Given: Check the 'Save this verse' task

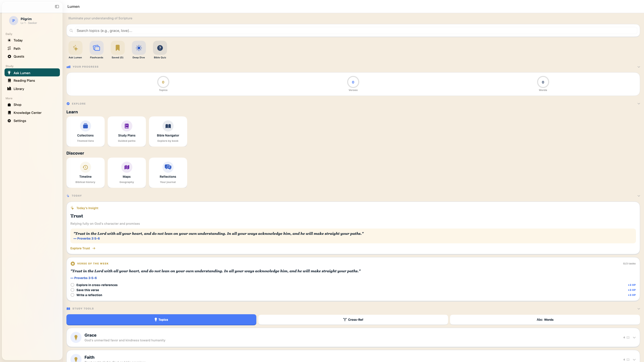Looking at the screenshot, I should pyautogui.click(x=72, y=290).
